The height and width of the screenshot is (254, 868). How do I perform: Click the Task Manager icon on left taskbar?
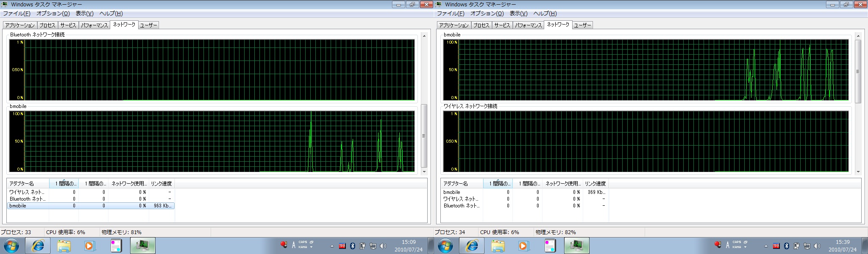coord(142,246)
